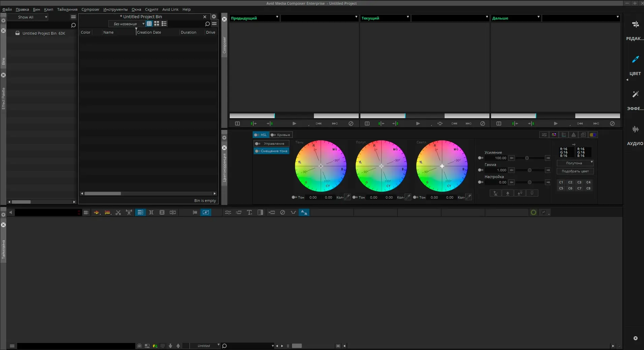Click the vectorscope warning triangle icon
This screenshot has height=350, width=644.
coord(574,135)
